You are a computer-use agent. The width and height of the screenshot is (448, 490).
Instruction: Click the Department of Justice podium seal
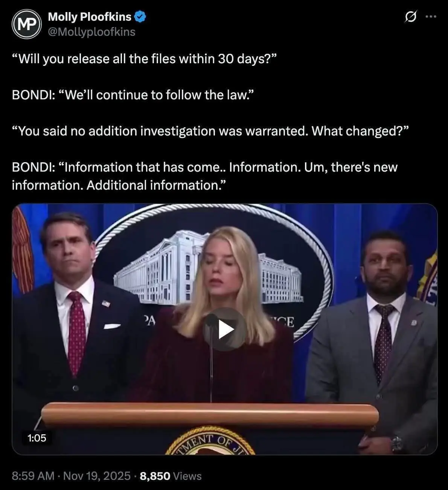210,440
